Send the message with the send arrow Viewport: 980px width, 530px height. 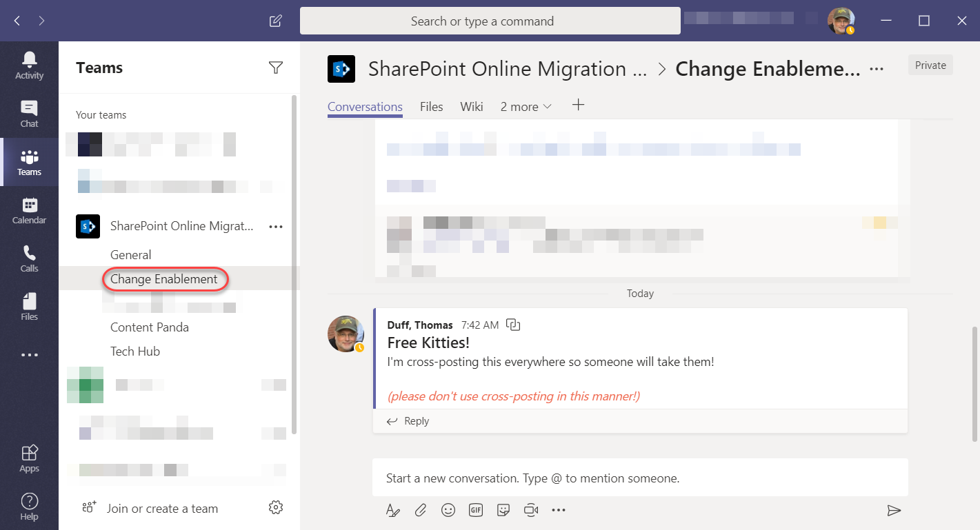tap(894, 511)
